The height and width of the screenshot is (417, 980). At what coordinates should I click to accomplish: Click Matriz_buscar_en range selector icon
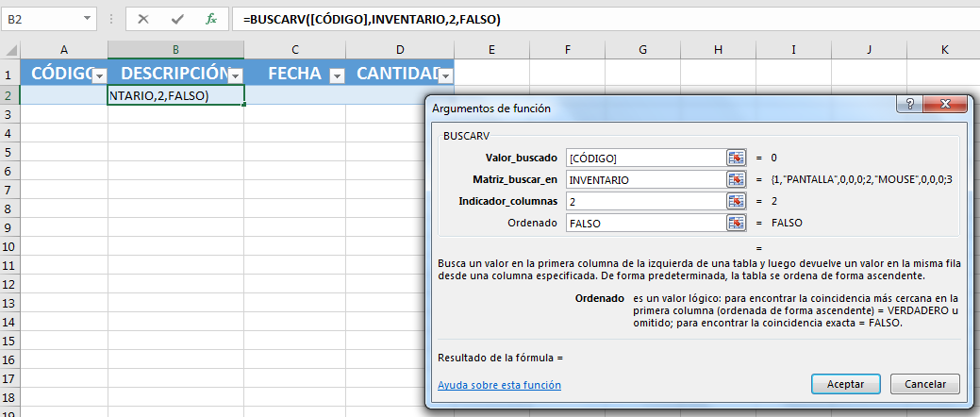(736, 179)
